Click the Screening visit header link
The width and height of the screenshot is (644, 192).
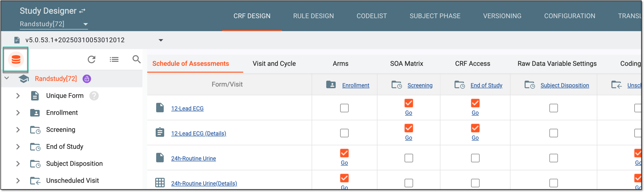coord(420,85)
